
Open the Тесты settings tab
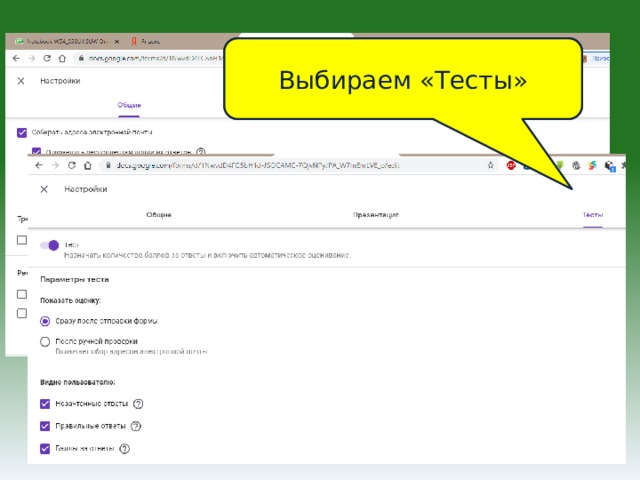[593, 215]
